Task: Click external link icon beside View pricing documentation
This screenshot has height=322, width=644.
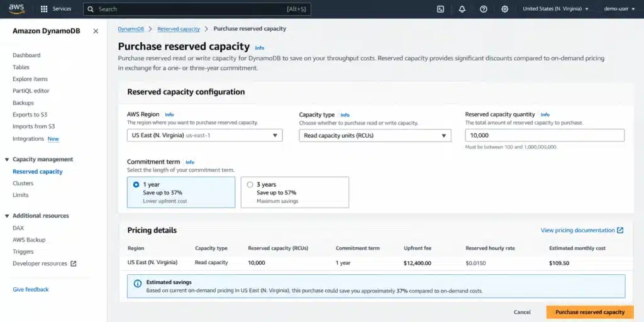Action: (x=620, y=230)
